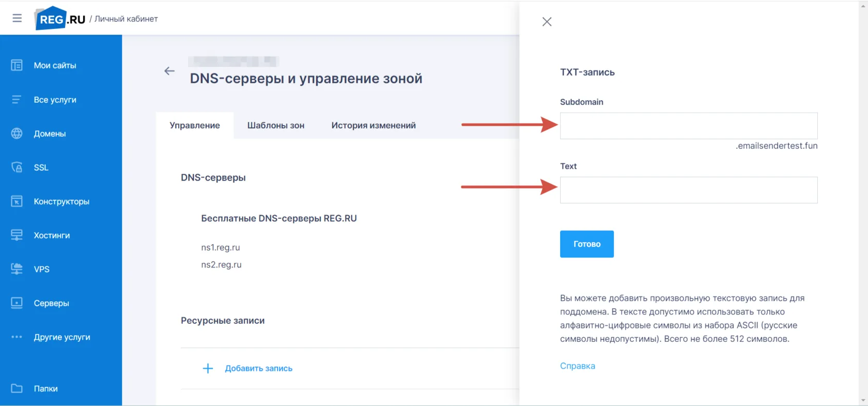Focus the Subdomain input field
Screen dimensions: 868x406
pos(689,126)
